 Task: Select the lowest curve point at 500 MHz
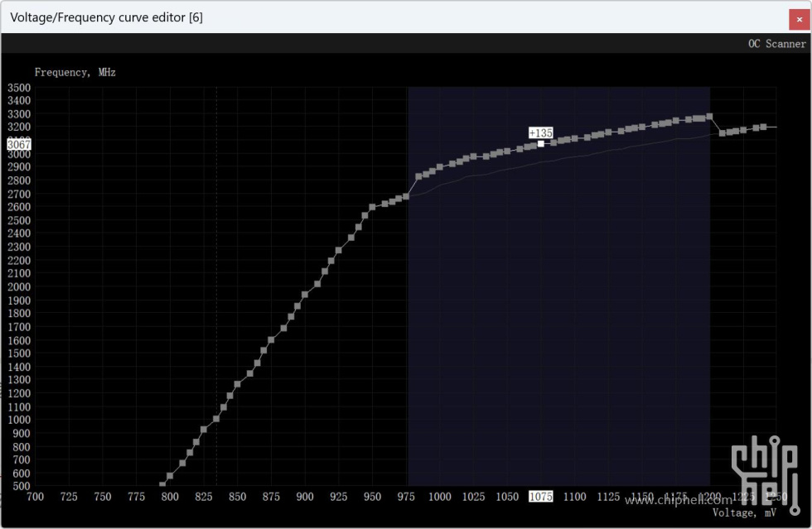(162, 485)
